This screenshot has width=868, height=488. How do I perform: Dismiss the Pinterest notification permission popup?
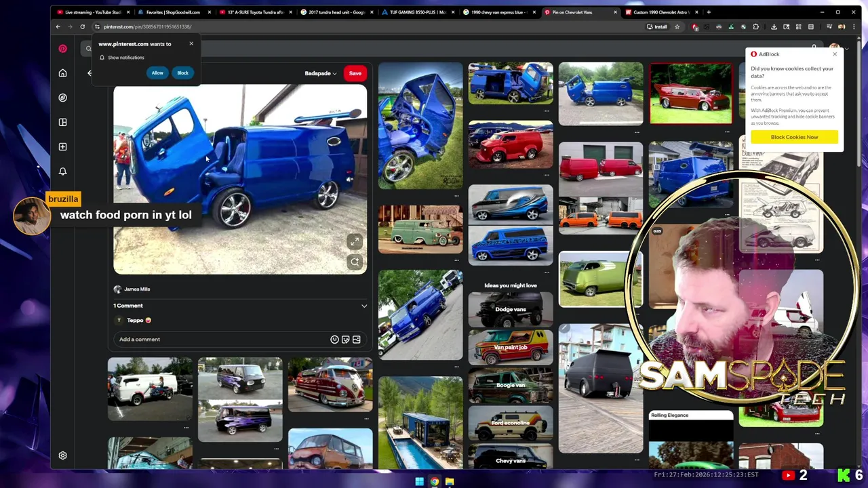pos(191,43)
